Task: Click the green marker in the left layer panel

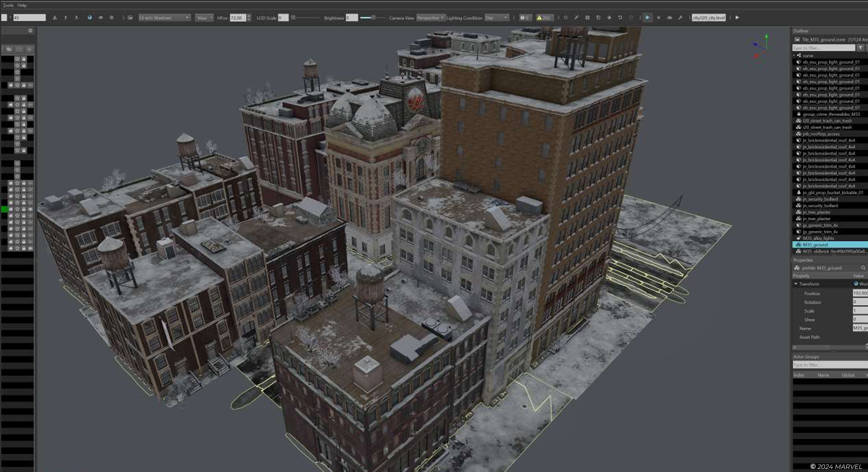Action: point(4,209)
